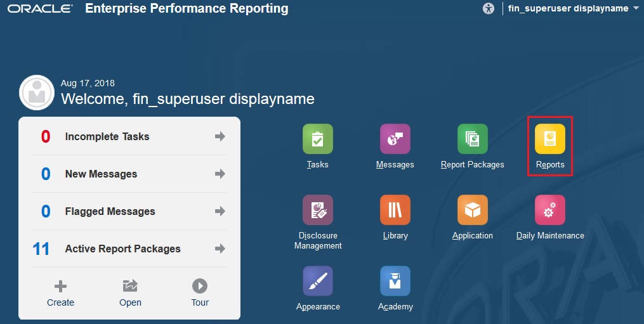The image size is (644, 324).
Task: Click the Incomplete Tasks label
Action: click(x=107, y=137)
